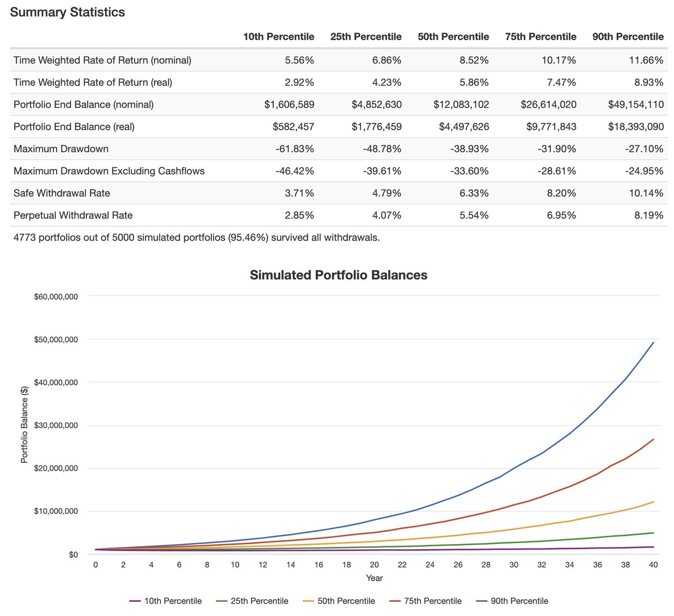Screen dimensions: 674x616
Task: Toggle the 75th Percentile legend entry
Action: 425,601
